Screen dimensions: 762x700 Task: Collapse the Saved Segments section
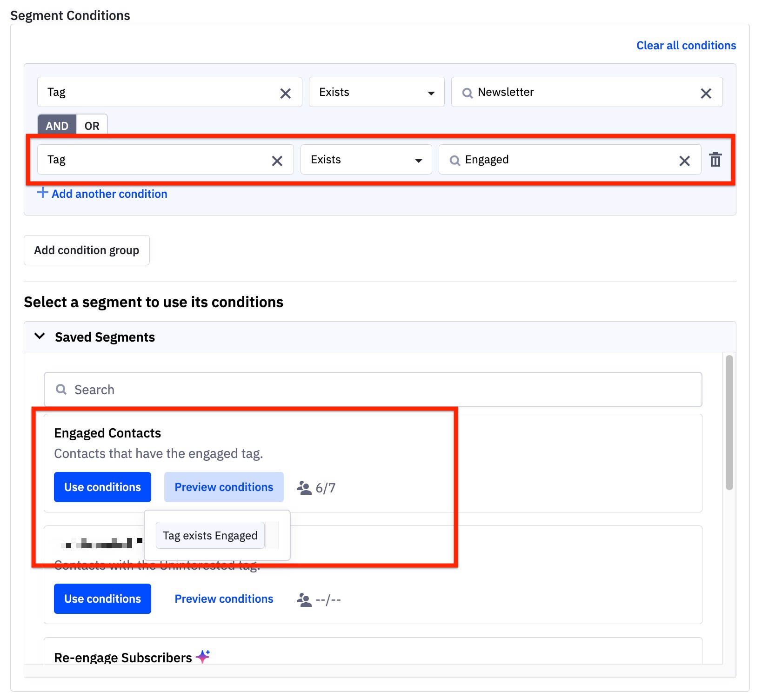40,336
